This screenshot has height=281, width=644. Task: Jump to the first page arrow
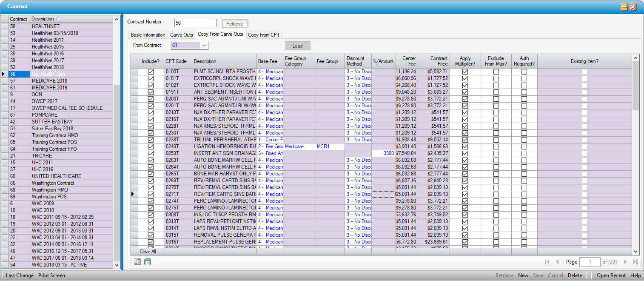[547, 262]
